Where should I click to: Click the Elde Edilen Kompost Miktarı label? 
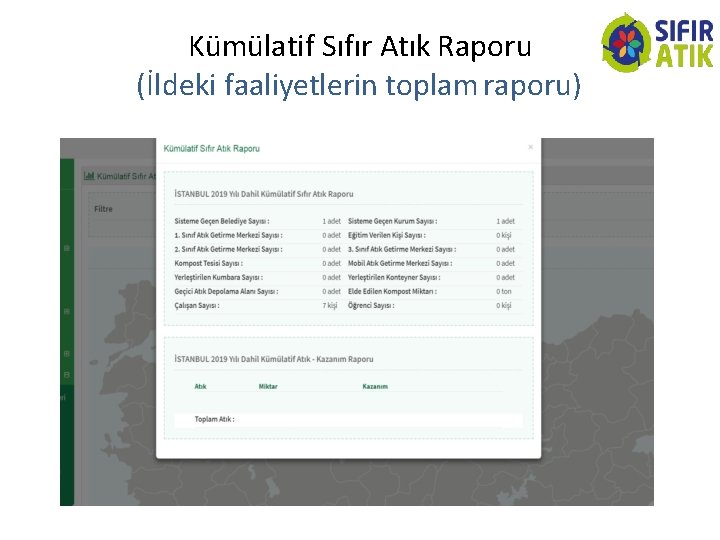(x=393, y=291)
